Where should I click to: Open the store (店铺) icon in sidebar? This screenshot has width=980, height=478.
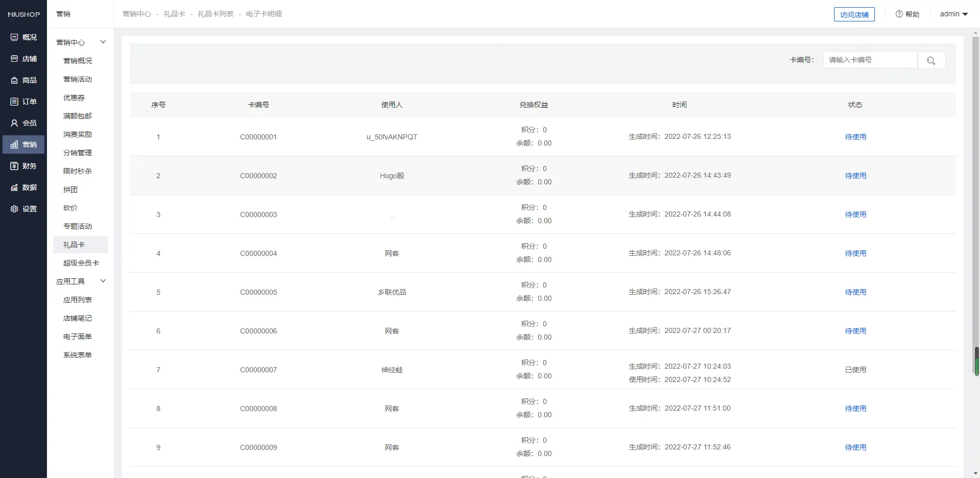pos(14,59)
